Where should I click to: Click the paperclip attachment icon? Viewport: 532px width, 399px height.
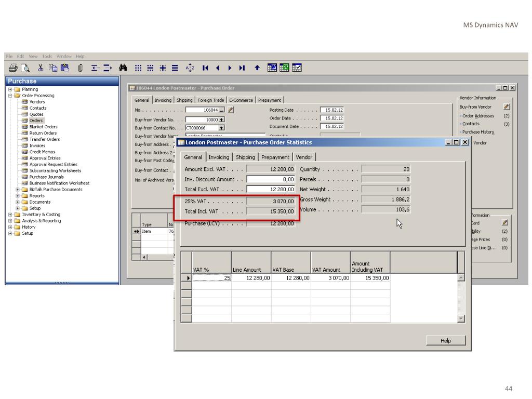coord(80,68)
